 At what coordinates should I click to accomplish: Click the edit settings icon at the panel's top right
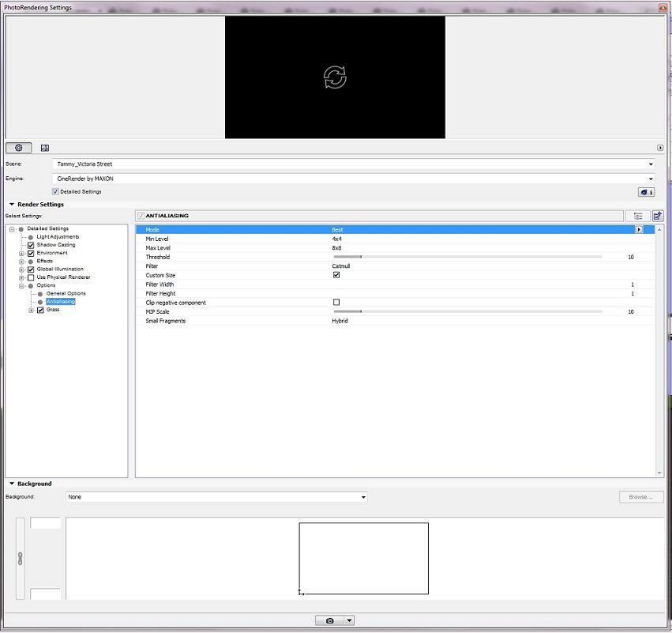[656, 215]
